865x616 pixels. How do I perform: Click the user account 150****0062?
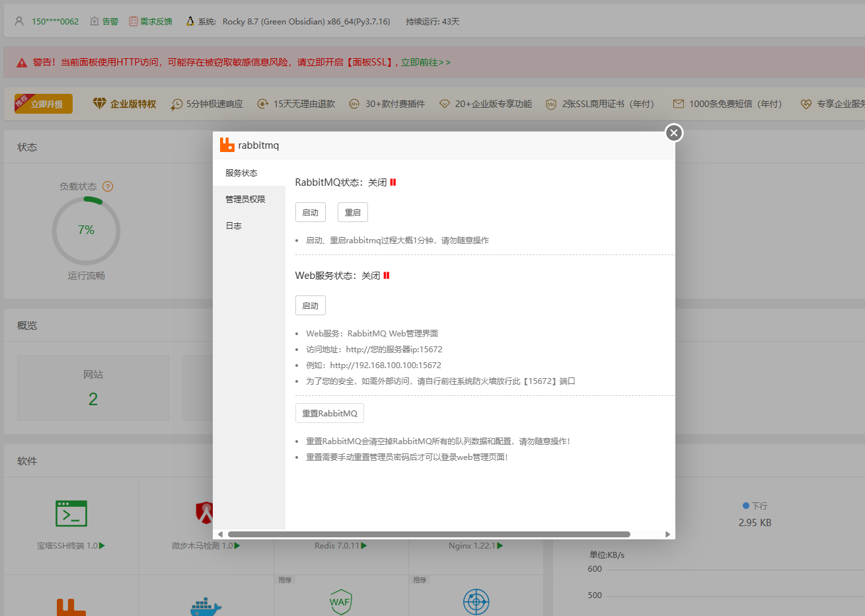pyautogui.click(x=55, y=21)
